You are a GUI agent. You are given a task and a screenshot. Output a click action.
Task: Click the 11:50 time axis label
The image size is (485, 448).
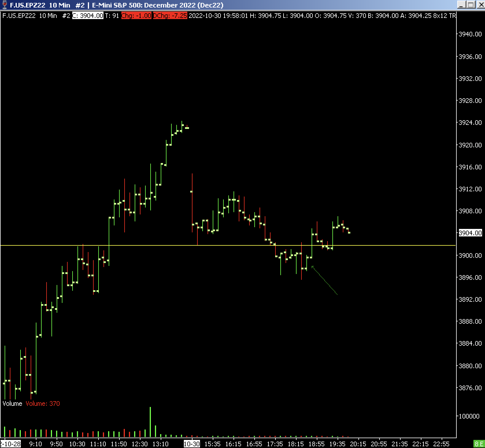pyautogui.click(x=119, y=444)
